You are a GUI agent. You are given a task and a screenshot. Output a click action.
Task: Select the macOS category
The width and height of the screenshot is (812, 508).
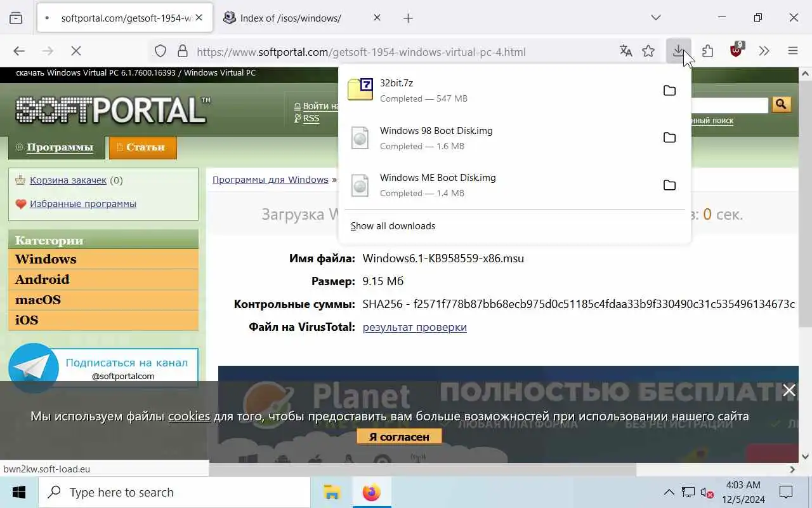(x=103, y=300)
